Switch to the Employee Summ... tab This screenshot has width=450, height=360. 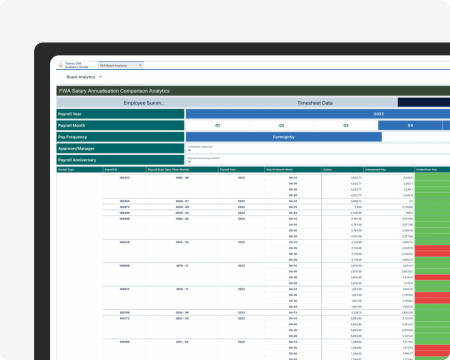(x=144, y=103)
